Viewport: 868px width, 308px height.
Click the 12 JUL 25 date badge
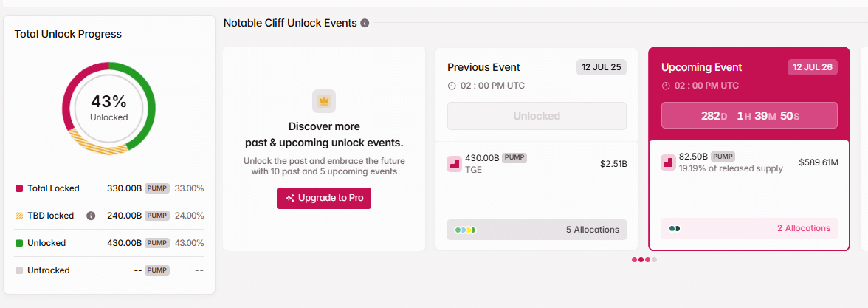click(x=601, y=67)
